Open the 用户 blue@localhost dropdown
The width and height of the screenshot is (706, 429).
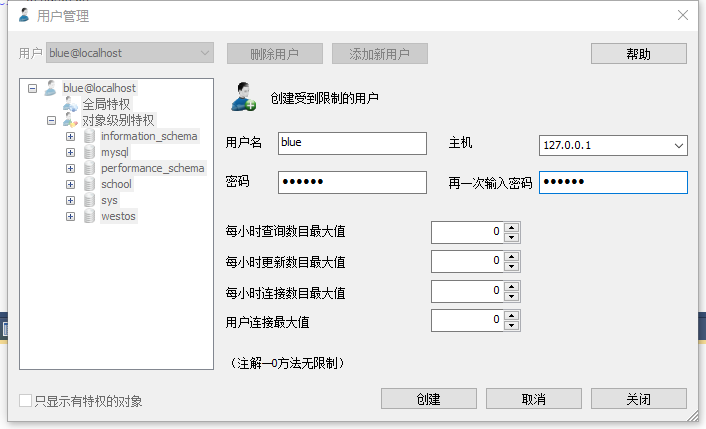pos(130,53)
